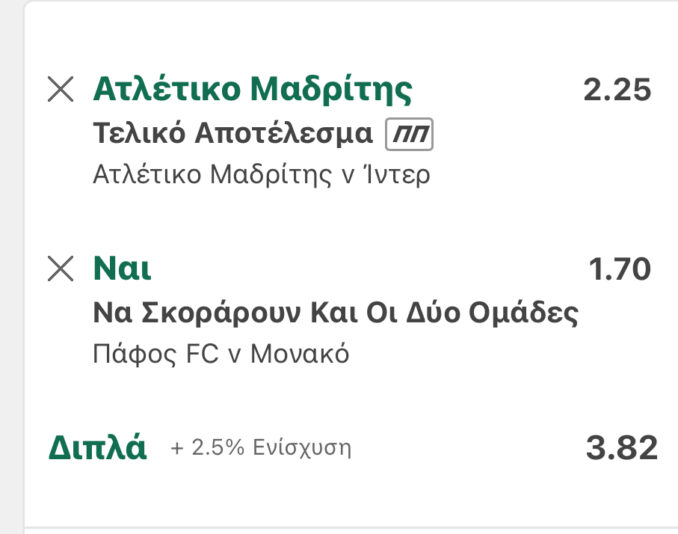Screen dimensions: 678x534
Task: Tap the ΠΠ badge icon
Action: [409, 135]
